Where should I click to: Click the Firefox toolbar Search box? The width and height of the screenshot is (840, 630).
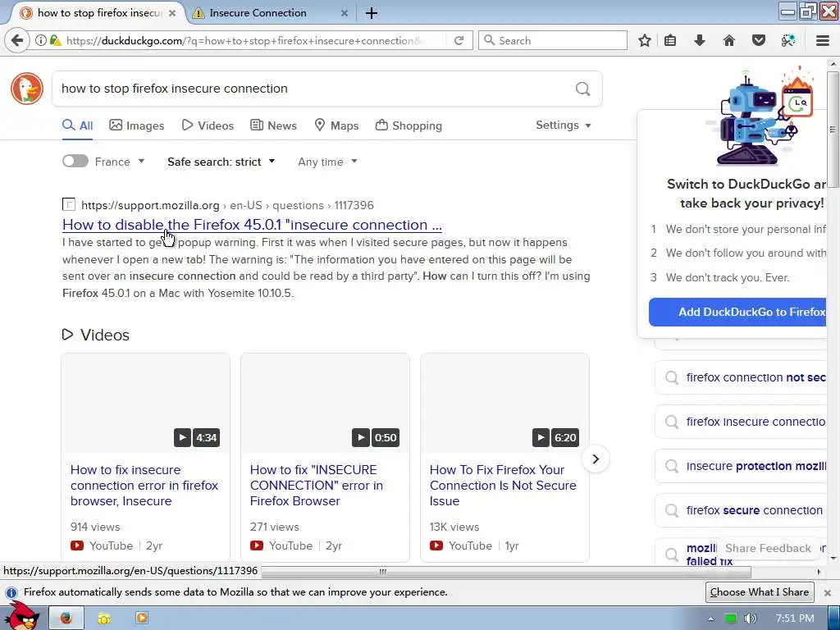tap(553, 40)
